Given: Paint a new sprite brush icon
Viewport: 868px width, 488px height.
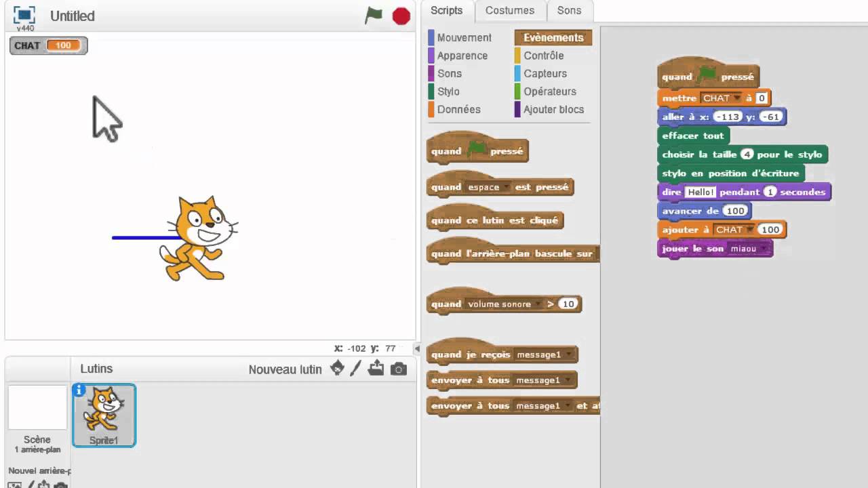Looking at the screenshot, I should pos(356,368).
